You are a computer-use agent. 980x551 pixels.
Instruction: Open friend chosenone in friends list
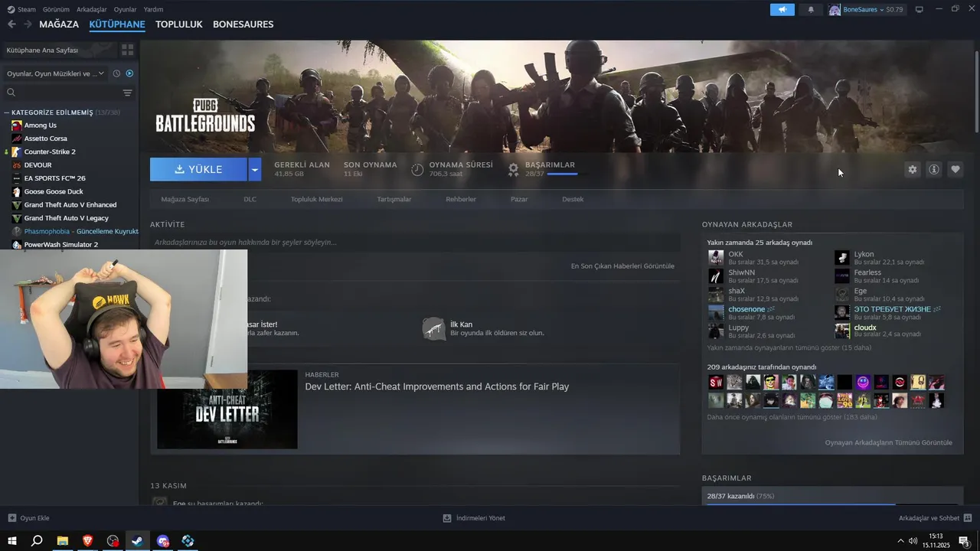click(746, 309)
